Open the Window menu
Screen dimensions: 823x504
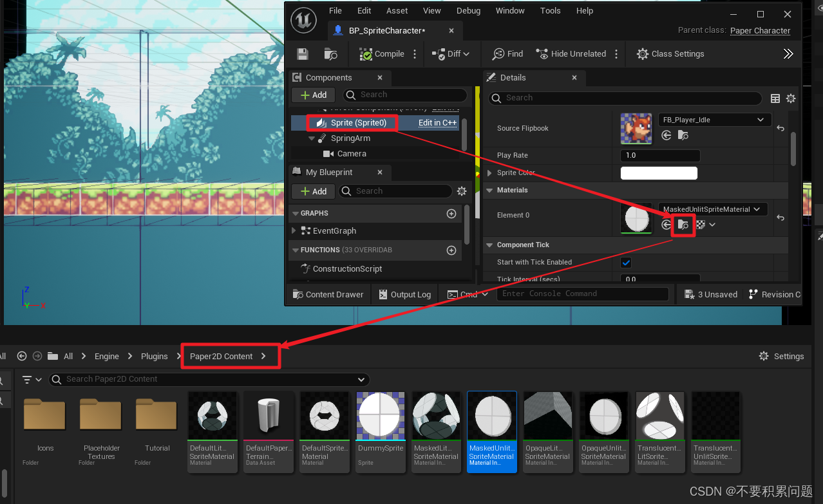point(510,10)
